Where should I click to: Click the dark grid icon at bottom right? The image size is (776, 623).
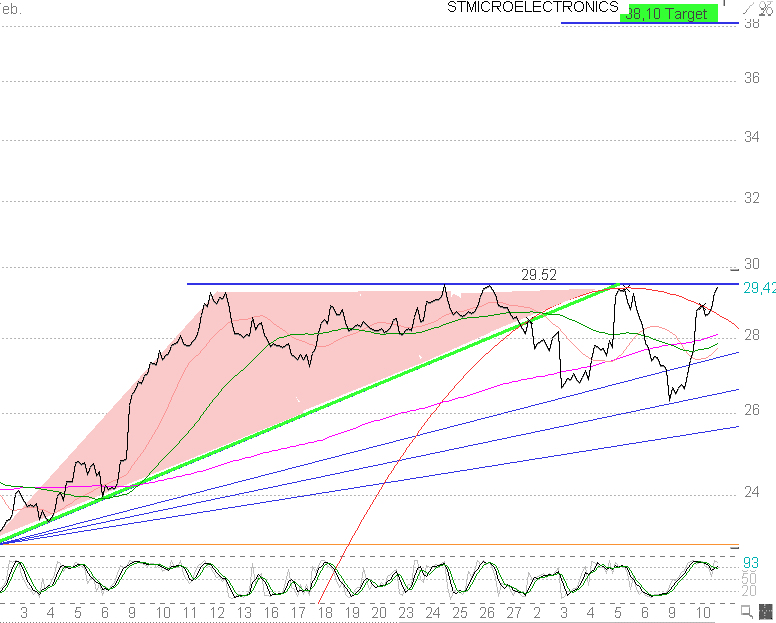(x=766, y=611)
